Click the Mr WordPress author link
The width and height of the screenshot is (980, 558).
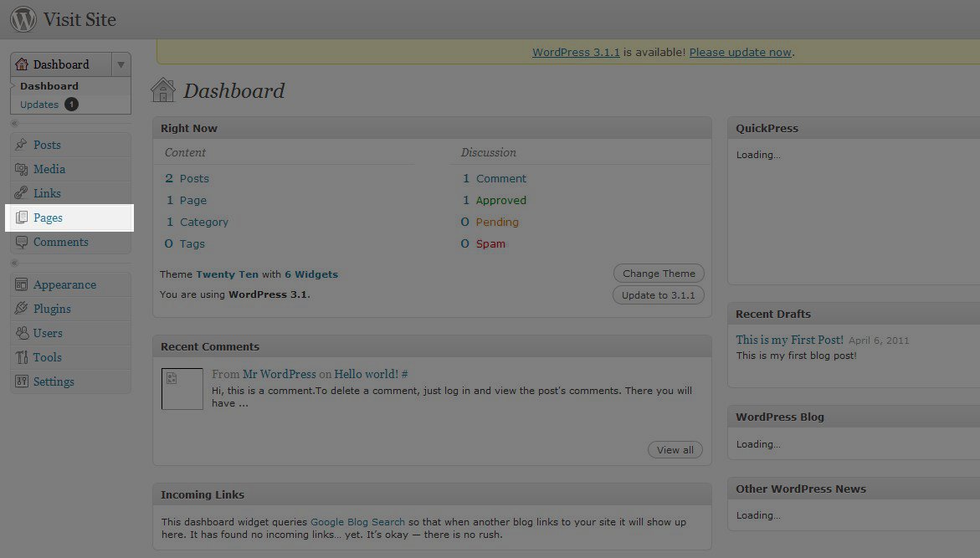280,374
